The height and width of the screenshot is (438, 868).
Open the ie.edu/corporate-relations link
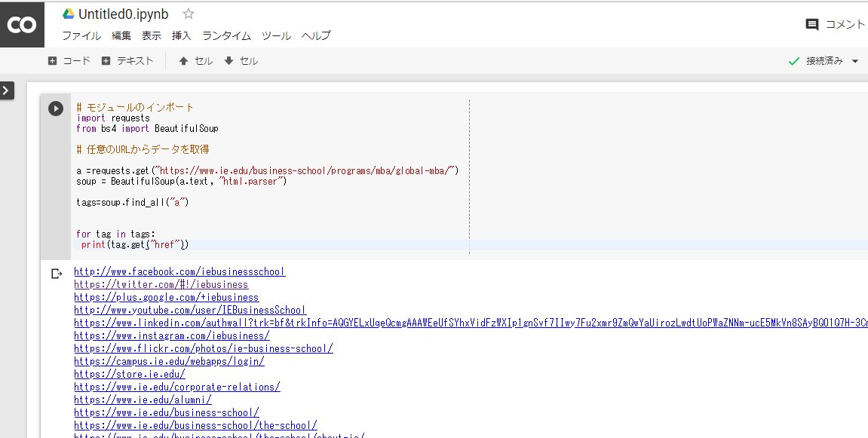(177, 387)
